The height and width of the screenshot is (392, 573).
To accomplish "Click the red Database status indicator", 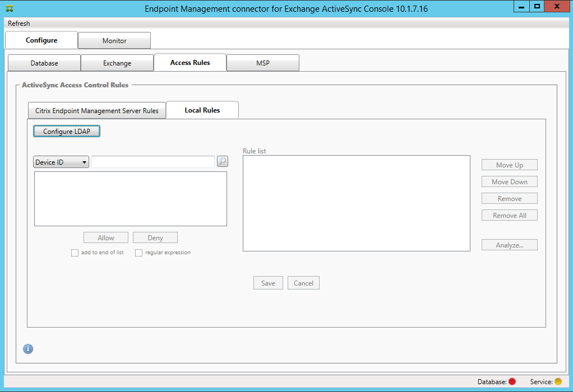I will (x=512, y=382).
